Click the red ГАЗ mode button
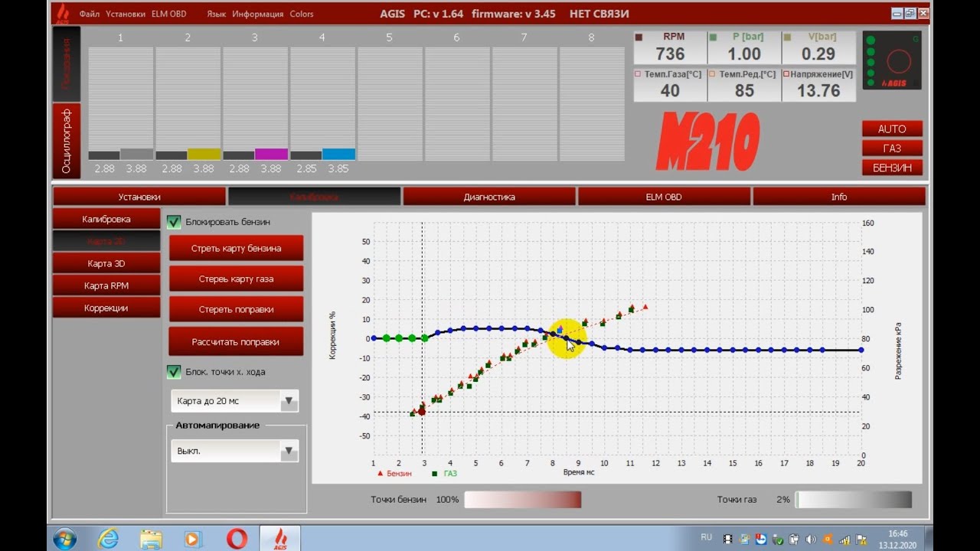The width and height of the screenshot is (980, 551). 892,148
